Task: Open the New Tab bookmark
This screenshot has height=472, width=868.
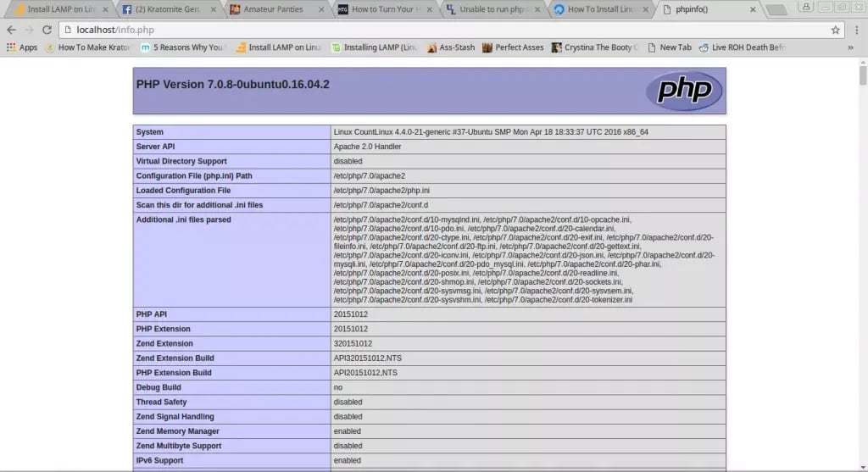Action: pyautogui.click(x=669, y=47)
